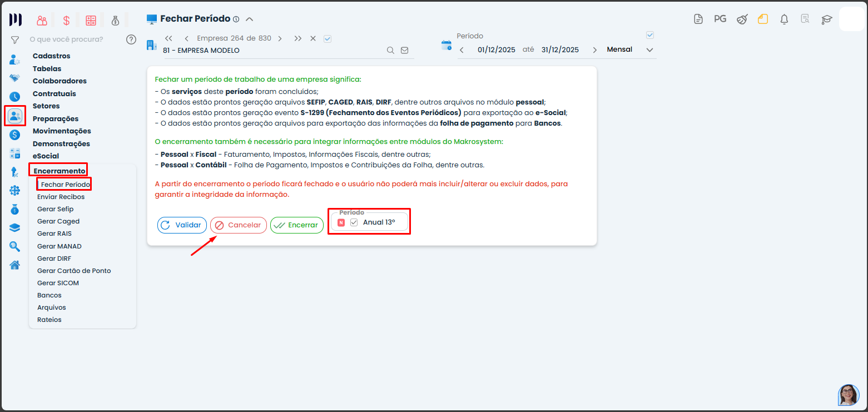The width and height of the screenshot is (868, 412).
Task: Open the assistant avatar chat
Action: 849,395
